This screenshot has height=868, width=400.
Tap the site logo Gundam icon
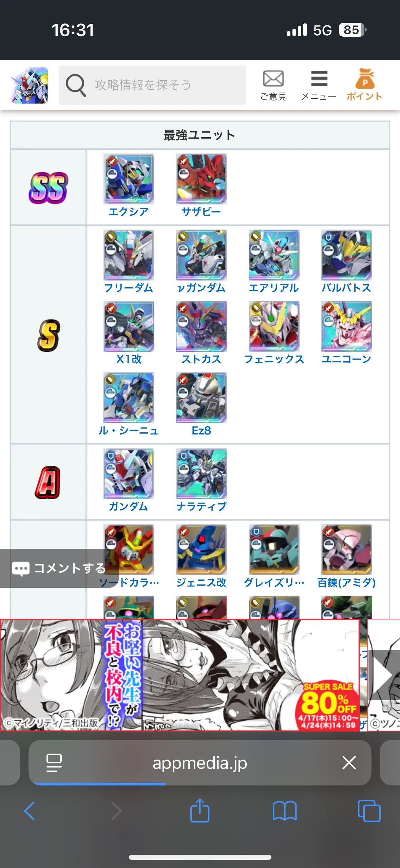click(x=30, y=85)
